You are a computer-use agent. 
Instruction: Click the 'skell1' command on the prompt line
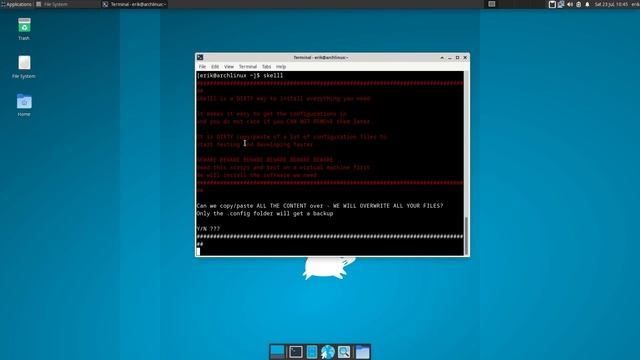pos(273,76)
